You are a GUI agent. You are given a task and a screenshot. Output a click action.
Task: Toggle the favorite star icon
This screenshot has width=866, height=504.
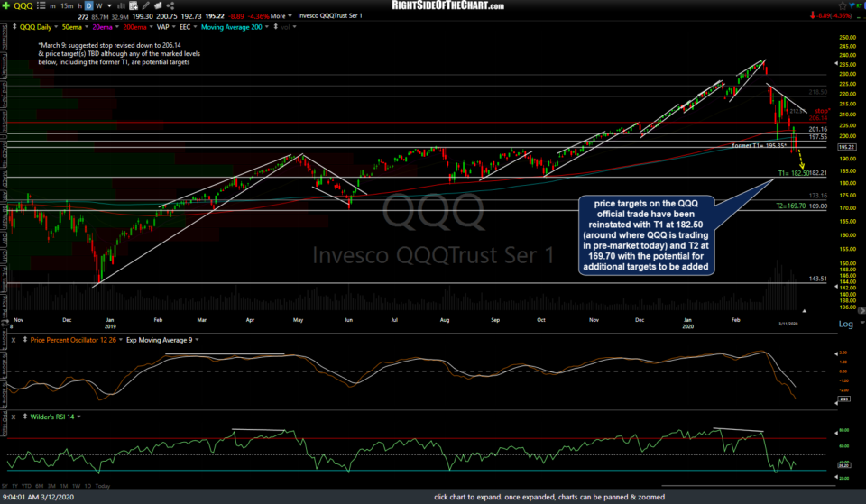[842, 5]
